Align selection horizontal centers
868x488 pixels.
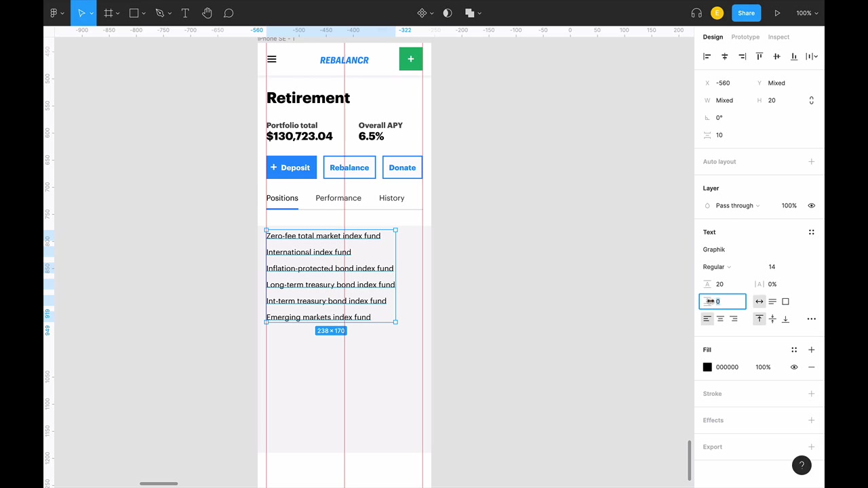(725, 56)
